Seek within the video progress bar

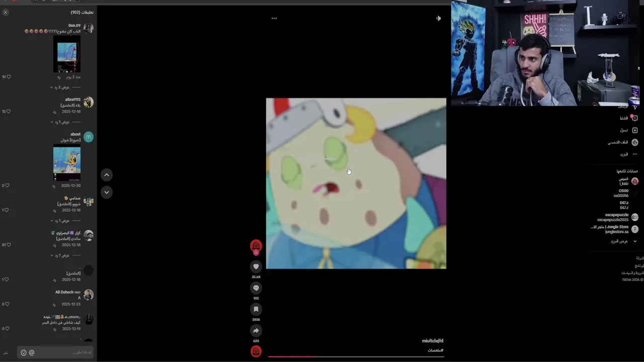(x=356, y=356)
